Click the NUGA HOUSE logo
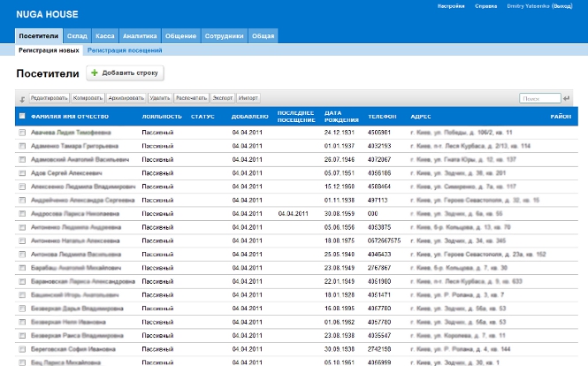The height and width of the screenshot is (366, 588). pyautogui.click(x=47, y=15)
